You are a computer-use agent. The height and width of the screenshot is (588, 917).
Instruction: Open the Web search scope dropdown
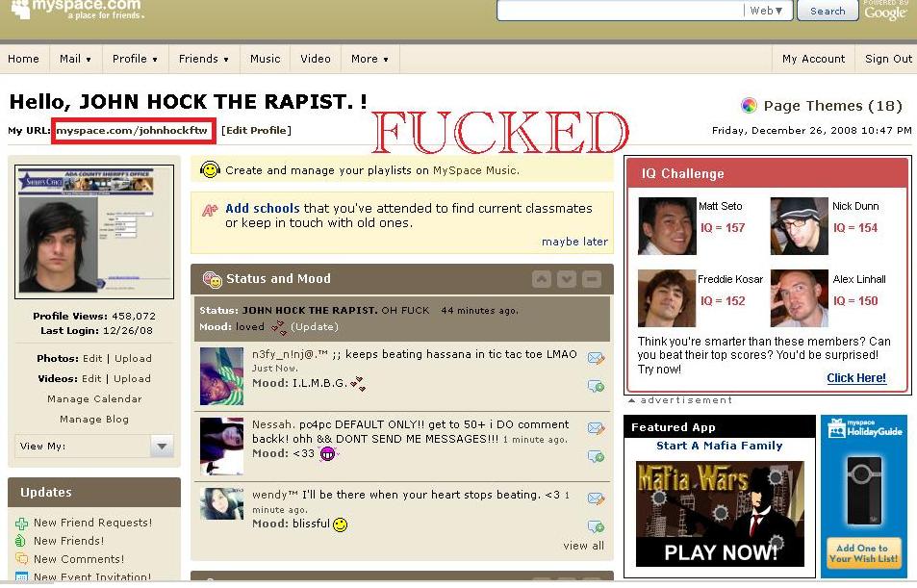(x=767, y=11)
